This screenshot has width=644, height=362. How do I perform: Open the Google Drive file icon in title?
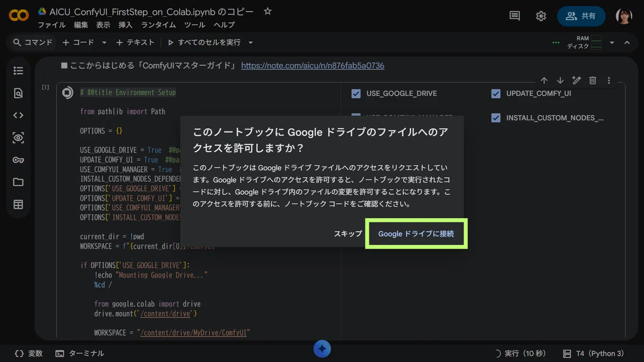pyautogui.click(x=42, y=11)
